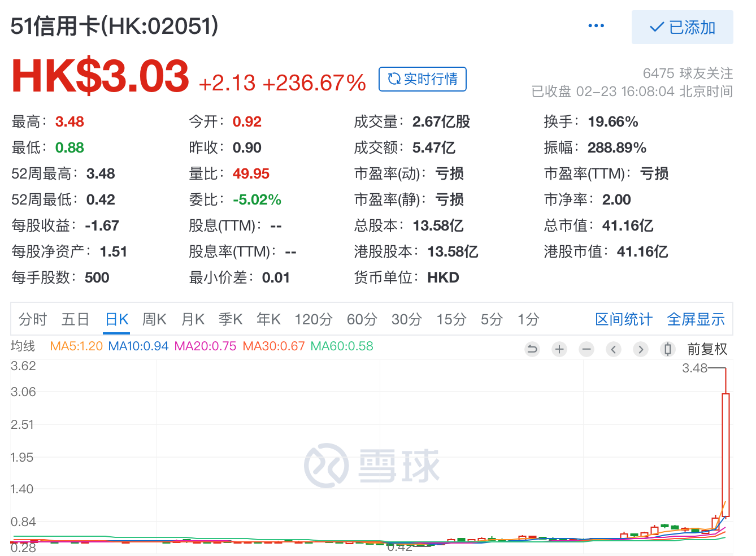Click the 成交量 value 2.67亿股

[x=441, y=121]
